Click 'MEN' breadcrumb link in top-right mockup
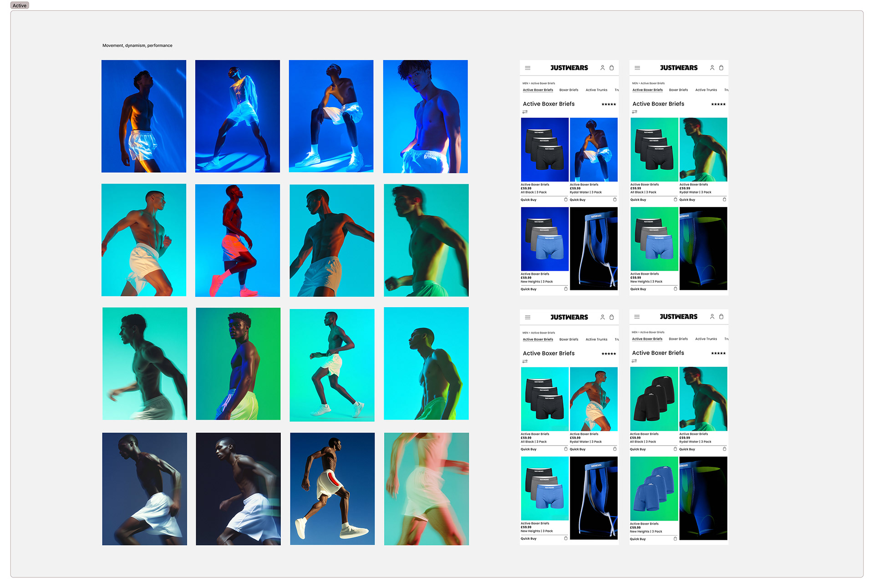This screenshot has width=874, height=588. [635, 83]
